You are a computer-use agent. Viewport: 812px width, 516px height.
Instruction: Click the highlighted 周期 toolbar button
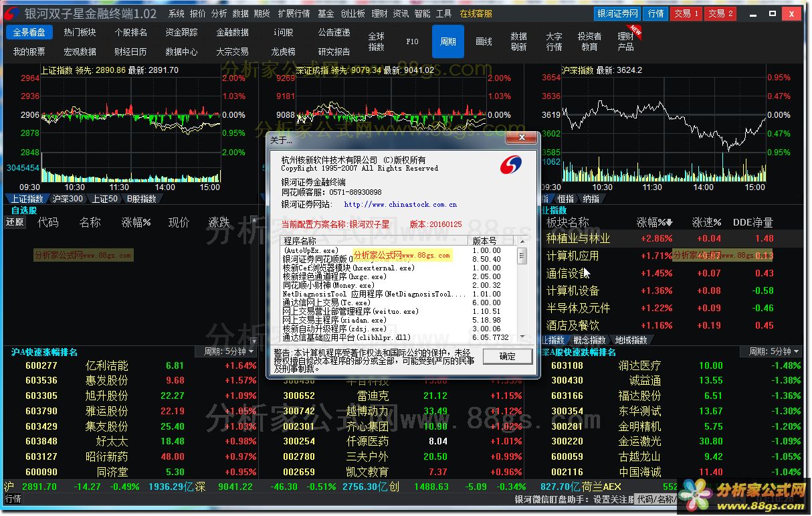[x=448, y=41]
